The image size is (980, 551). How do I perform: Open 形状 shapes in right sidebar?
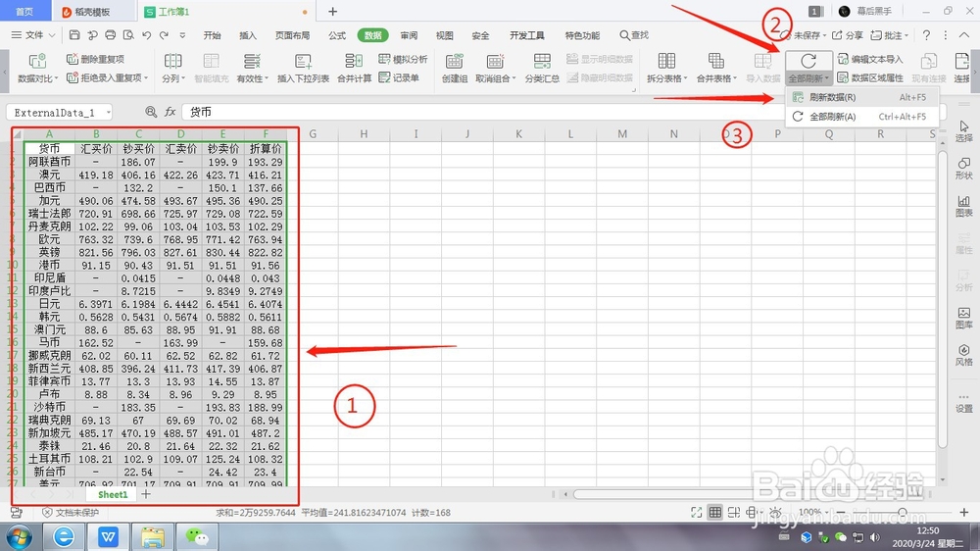[x=963, y=169]
